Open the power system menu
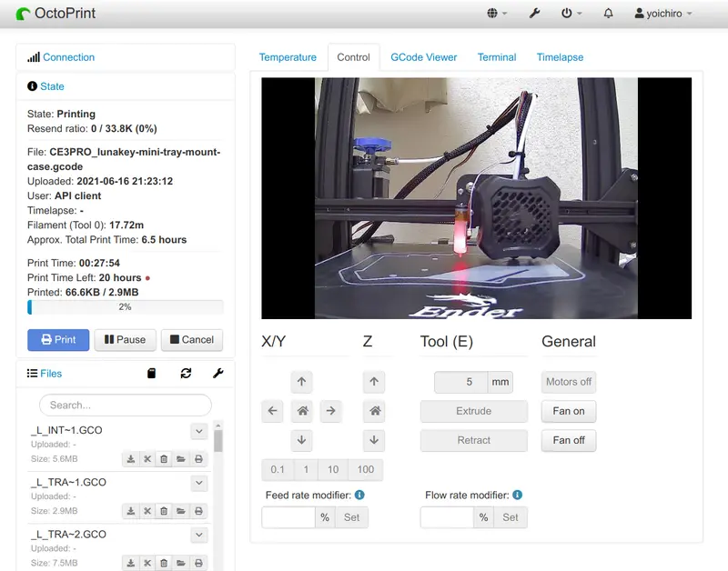728x571 pixels. (571, 14)
